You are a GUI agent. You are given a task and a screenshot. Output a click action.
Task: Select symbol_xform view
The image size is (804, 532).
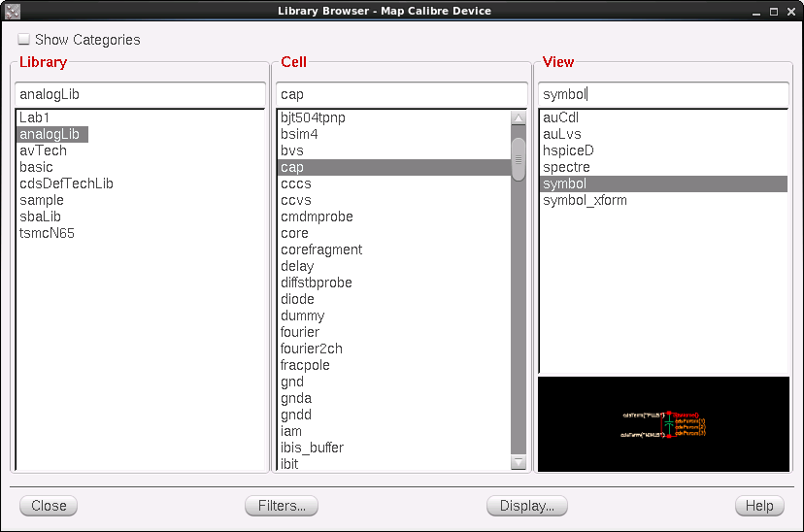pos(585,200)
